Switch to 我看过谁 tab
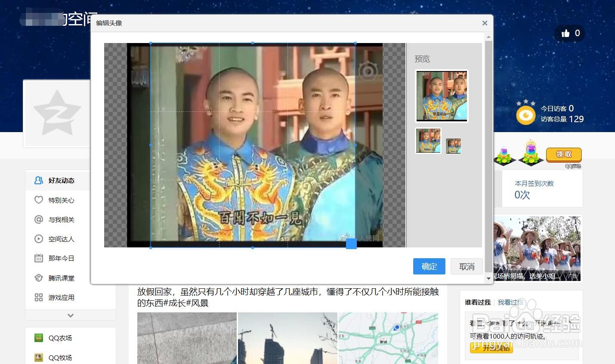615x364 pixels. (510, 302)
